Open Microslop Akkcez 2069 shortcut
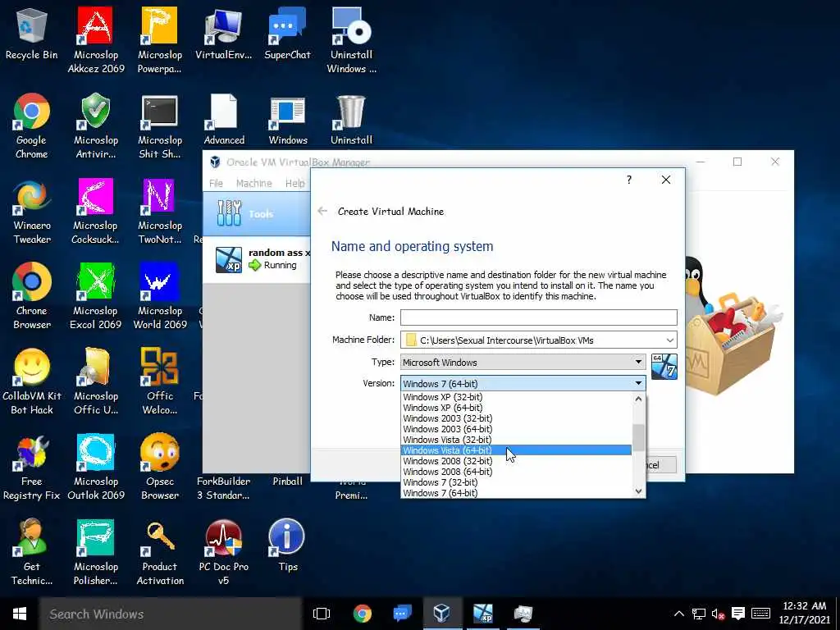Screen dimensions: 840x630 click(x=96, y=40)
